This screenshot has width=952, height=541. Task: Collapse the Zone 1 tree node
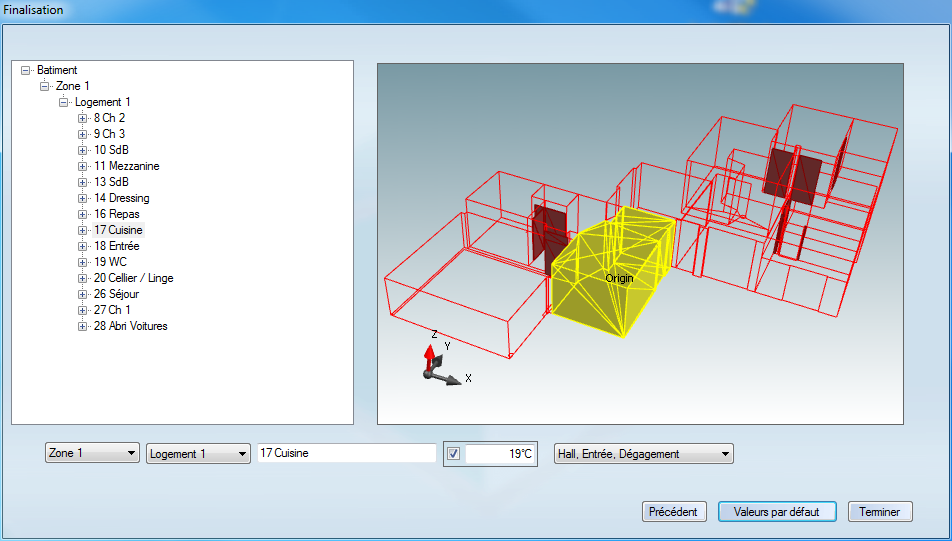(x=44, y=86)
